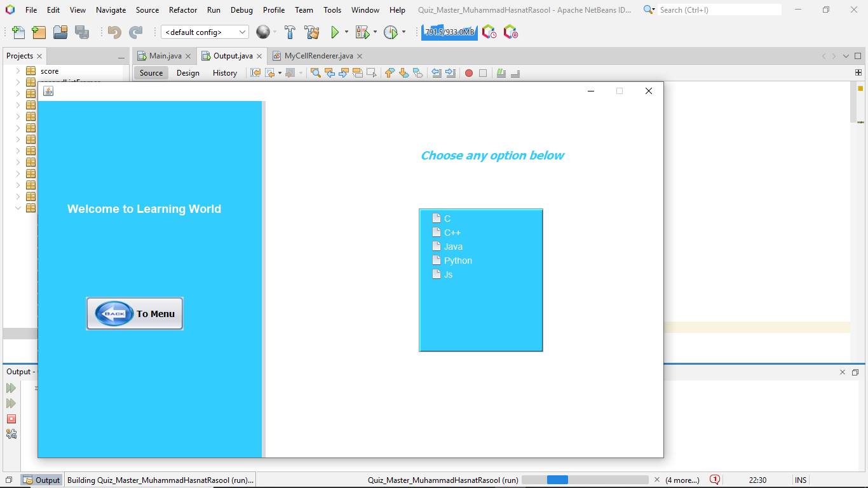The width and height of the screenshot is (868, 488).
Task: Click the second re-run arrows icon in Output
Action: click(11, 403)
